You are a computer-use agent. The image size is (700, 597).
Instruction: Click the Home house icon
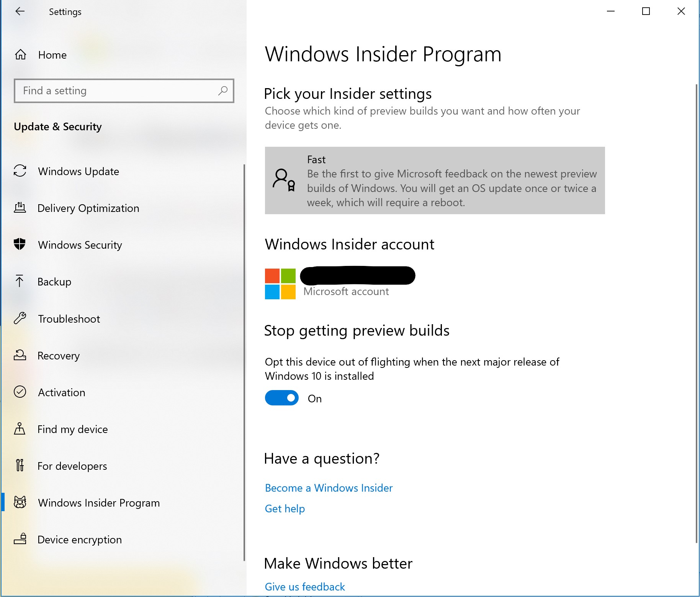click(20, 55)
